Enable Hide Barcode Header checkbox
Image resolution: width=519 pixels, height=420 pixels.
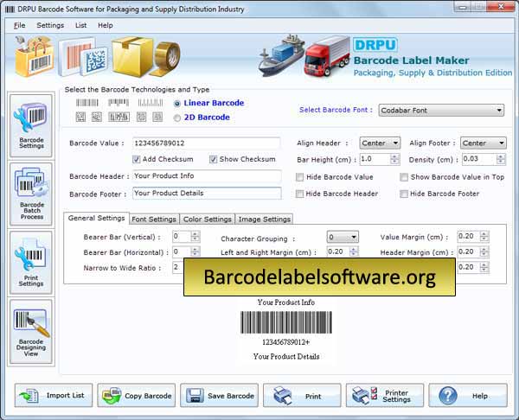tap(299, 194)
